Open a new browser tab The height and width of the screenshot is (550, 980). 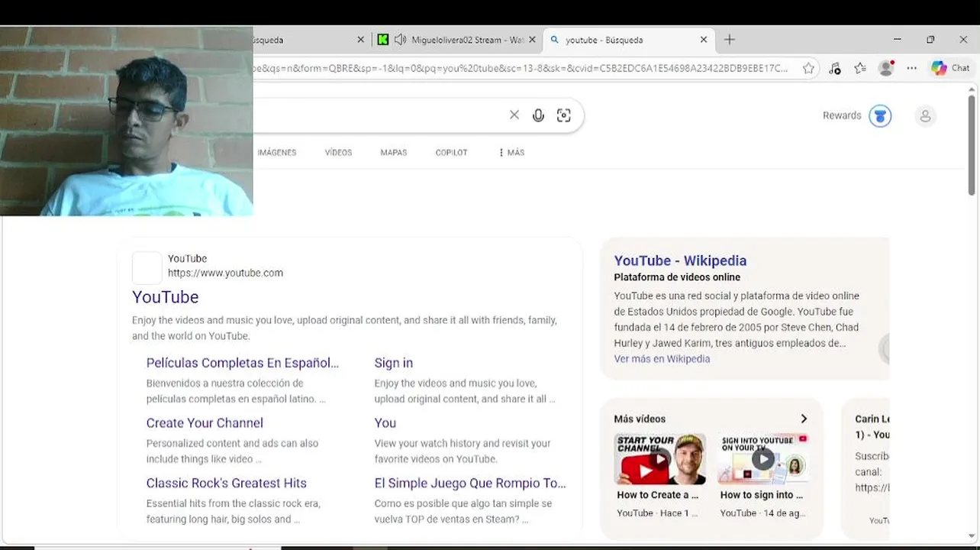pyautogui.click(x=730, y=40)
